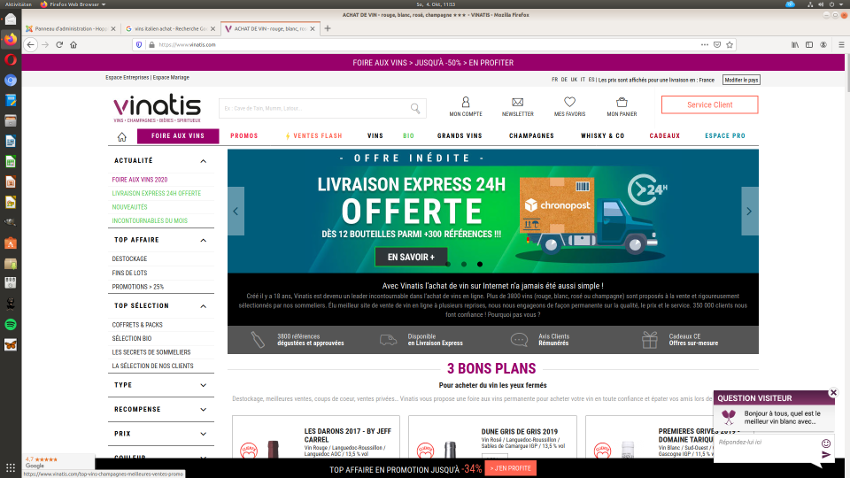This screenshot has height=478, width=850.
Task: Click J'en profite promo button
Action: (510, 468)
